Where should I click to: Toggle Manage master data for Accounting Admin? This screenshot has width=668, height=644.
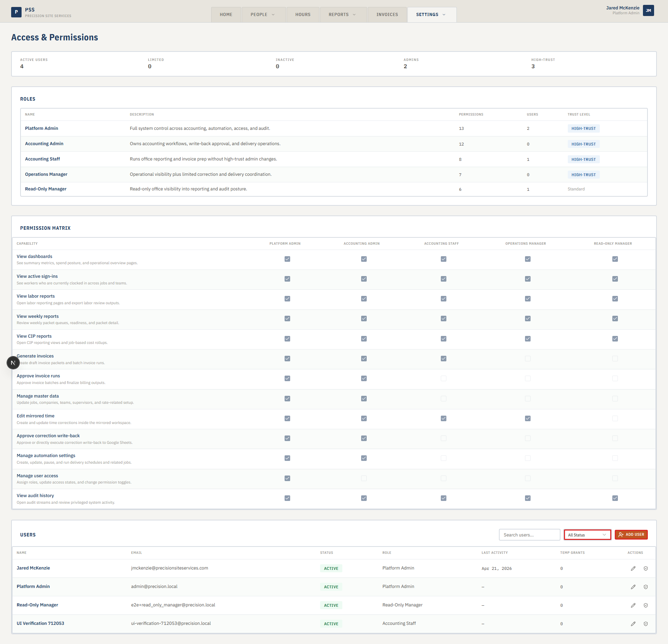tap(364, 399)
